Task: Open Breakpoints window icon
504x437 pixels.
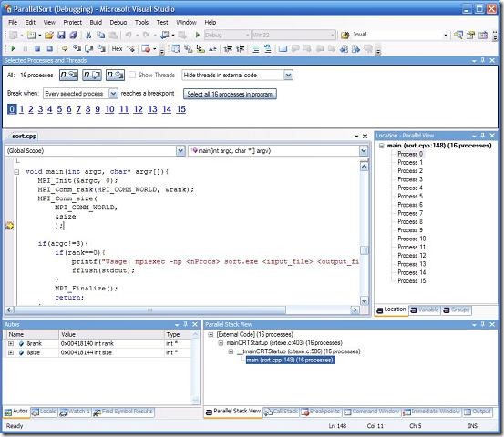Action: [x=146, y=49]
